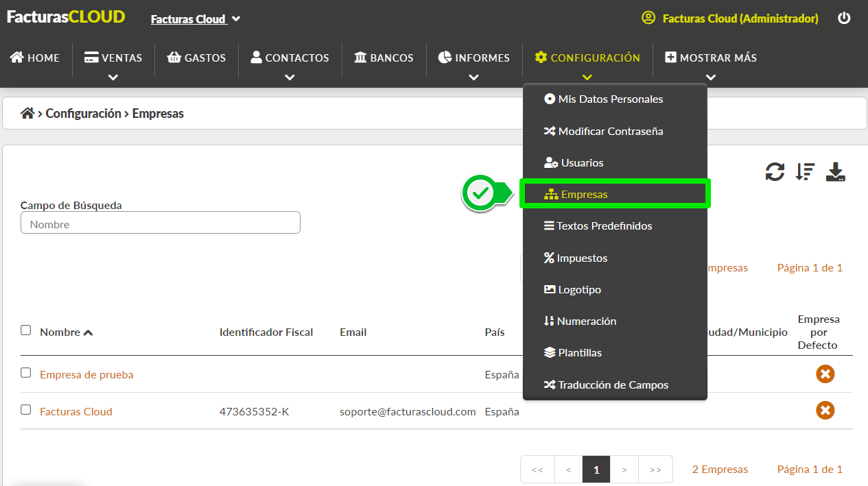The width and height of the screenshot is (868, 486).
Task: Expand the VENTAS menu chevron
Action: pos(113,77)
